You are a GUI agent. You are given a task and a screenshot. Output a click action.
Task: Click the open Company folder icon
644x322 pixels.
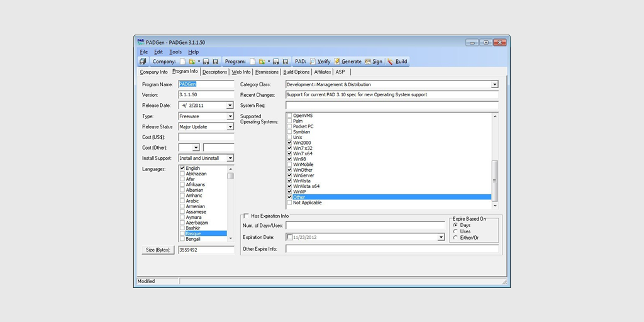tap(192, 62)
